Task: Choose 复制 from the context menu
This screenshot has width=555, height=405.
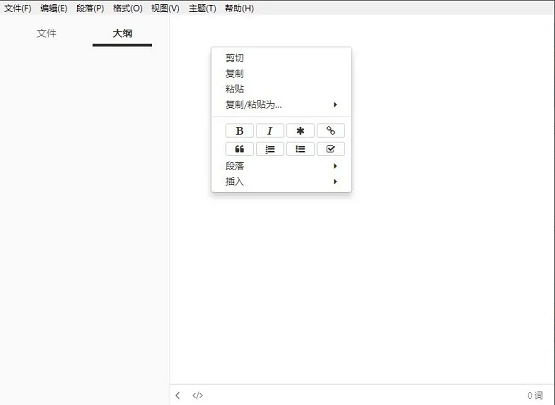Action: pos(281,74)
